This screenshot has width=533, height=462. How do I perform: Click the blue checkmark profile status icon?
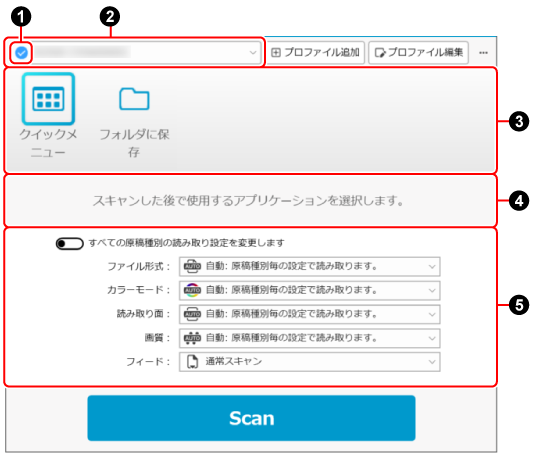21,53
